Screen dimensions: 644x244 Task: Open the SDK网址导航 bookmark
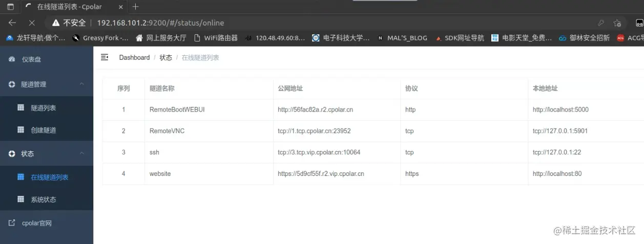coord(460,38)
